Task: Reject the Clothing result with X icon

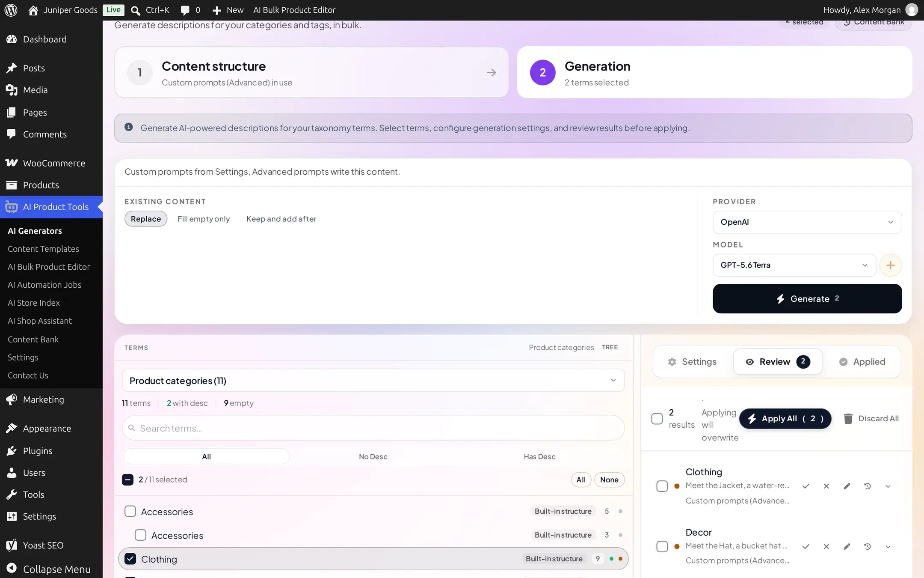Action: click(x=826, y=486)
